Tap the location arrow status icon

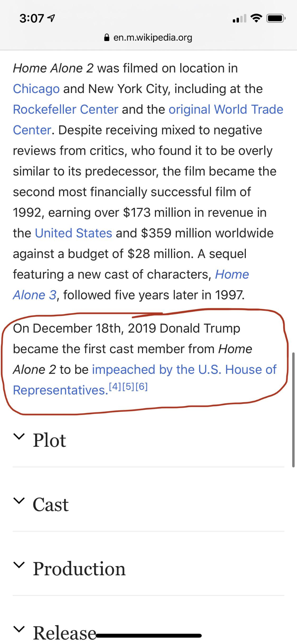51,18
